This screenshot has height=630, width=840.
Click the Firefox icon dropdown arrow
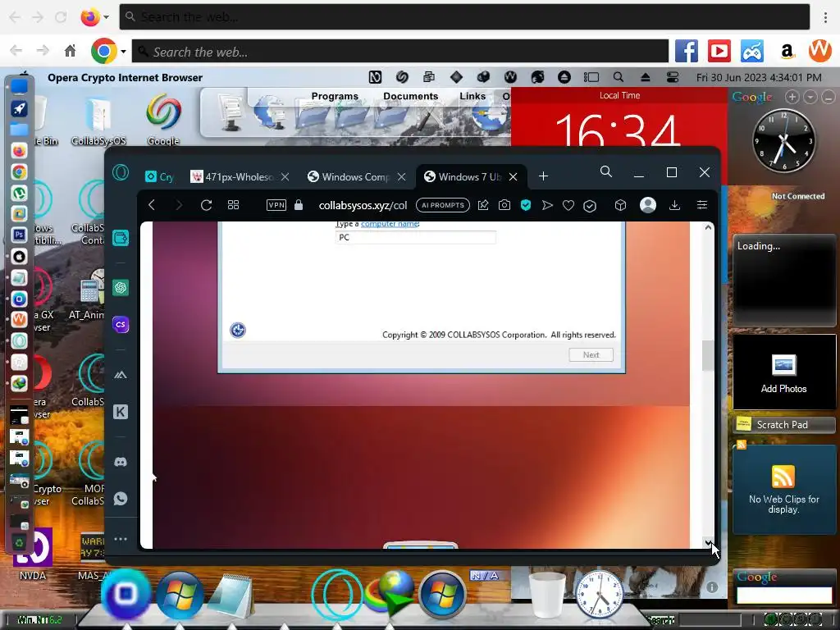click(x=106, y=17)
